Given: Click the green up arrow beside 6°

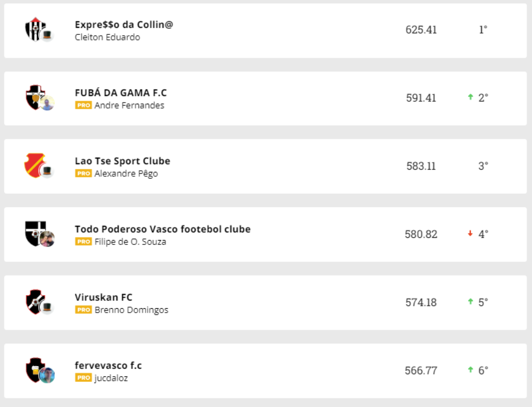Looking at the screenshot, I should 470,370.
